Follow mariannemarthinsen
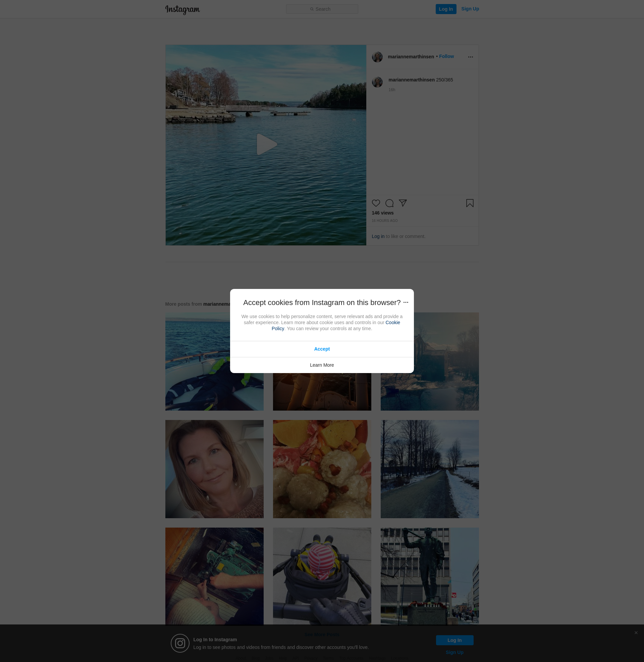Viewport: 644px width, 662px height. pyautogui.click(x=446, y=56)
